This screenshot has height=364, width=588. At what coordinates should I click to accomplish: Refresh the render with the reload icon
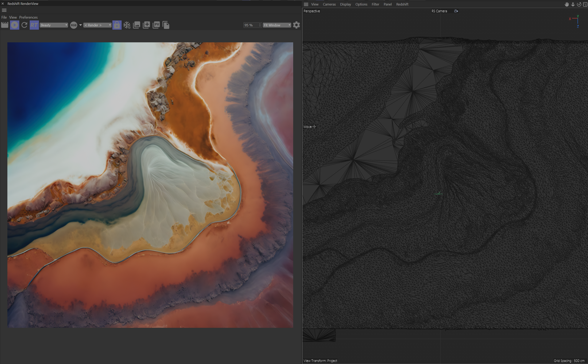24,25
